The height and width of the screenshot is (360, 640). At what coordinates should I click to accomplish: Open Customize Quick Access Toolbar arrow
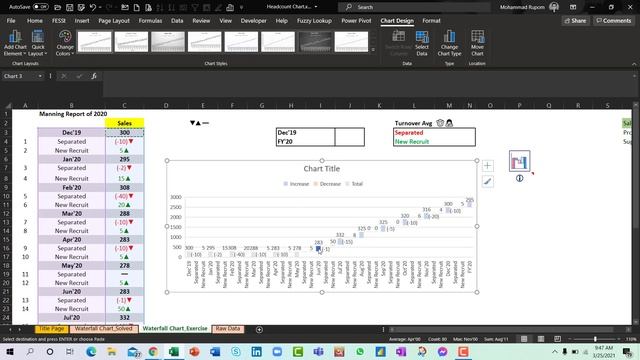[242, 7]
